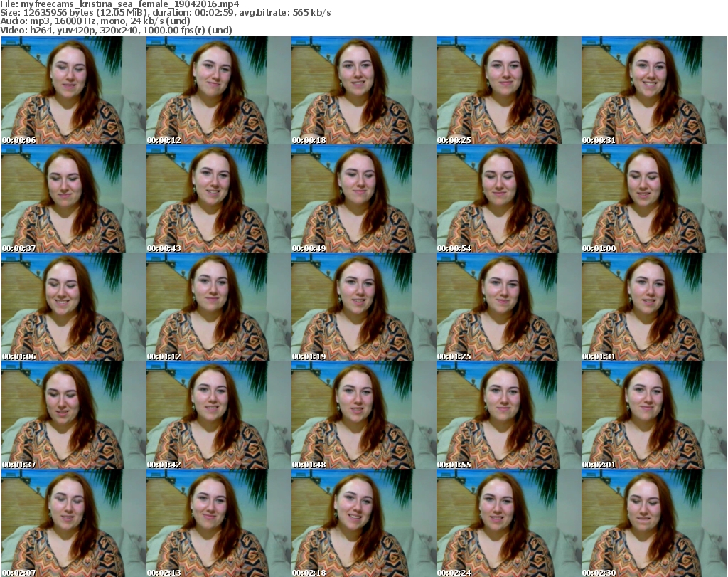The width and height of the screenshot is (728, 577).
Task: Select the thumbnail at 00:01:06
Action: (74, 307)
